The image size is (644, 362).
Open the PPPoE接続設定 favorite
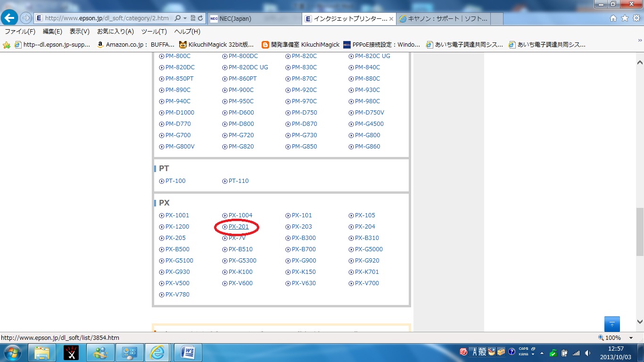tap(382, 45)
